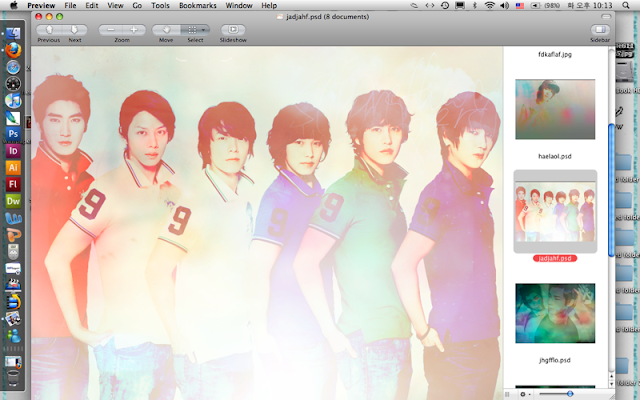The height and width of the screenshot is (400, 640).
Task: Open the Go menu
Action: click(137, 5)
